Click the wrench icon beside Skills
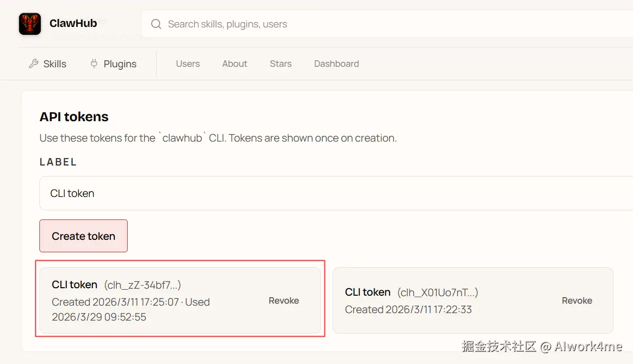 (x=33, y=64)
